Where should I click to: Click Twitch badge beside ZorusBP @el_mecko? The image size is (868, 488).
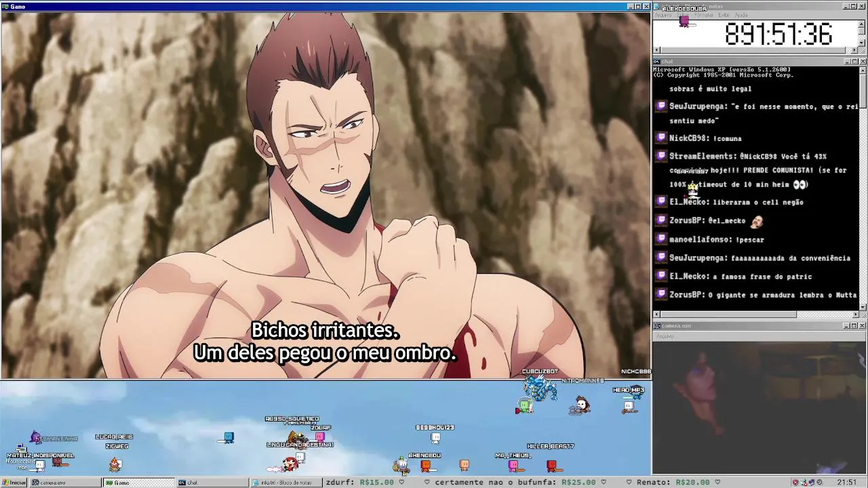662,220
